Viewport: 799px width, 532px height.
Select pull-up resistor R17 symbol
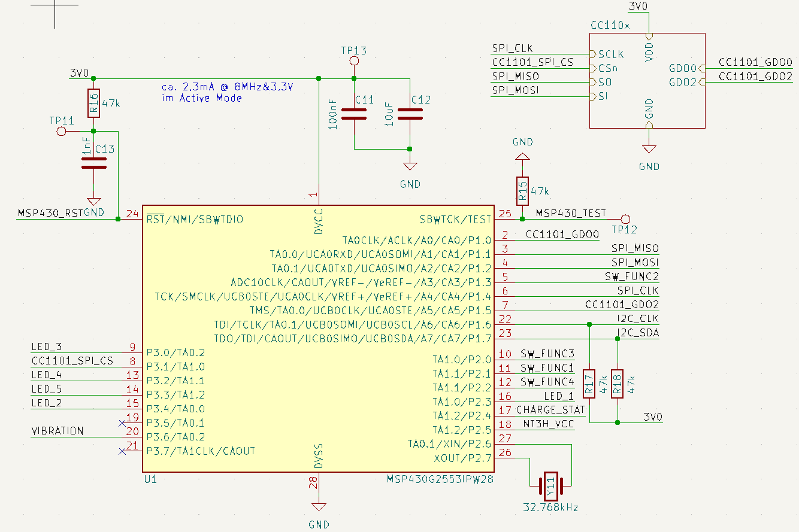(x=589, y=384)
